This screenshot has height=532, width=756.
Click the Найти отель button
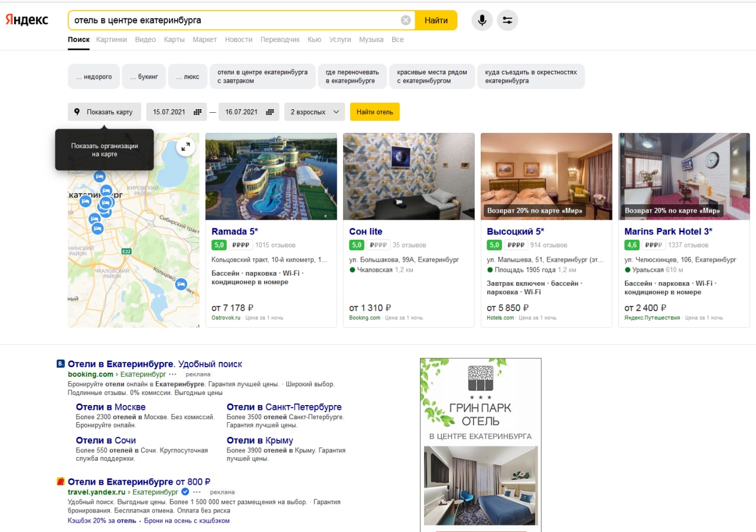[x=375, y=112]
